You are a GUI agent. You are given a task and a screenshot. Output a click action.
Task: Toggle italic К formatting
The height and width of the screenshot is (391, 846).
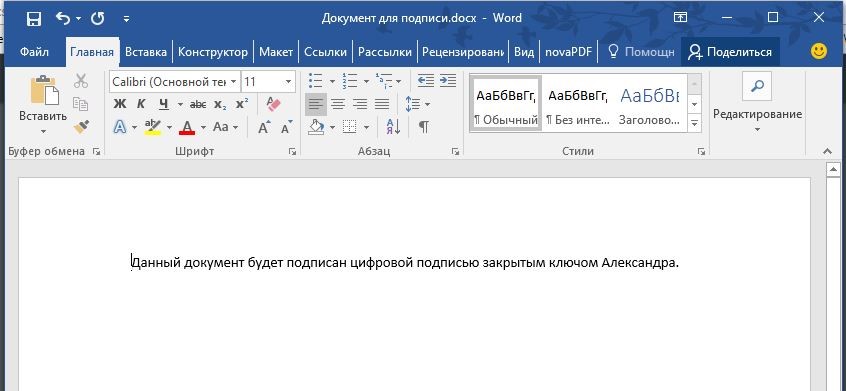pos(141,104)
